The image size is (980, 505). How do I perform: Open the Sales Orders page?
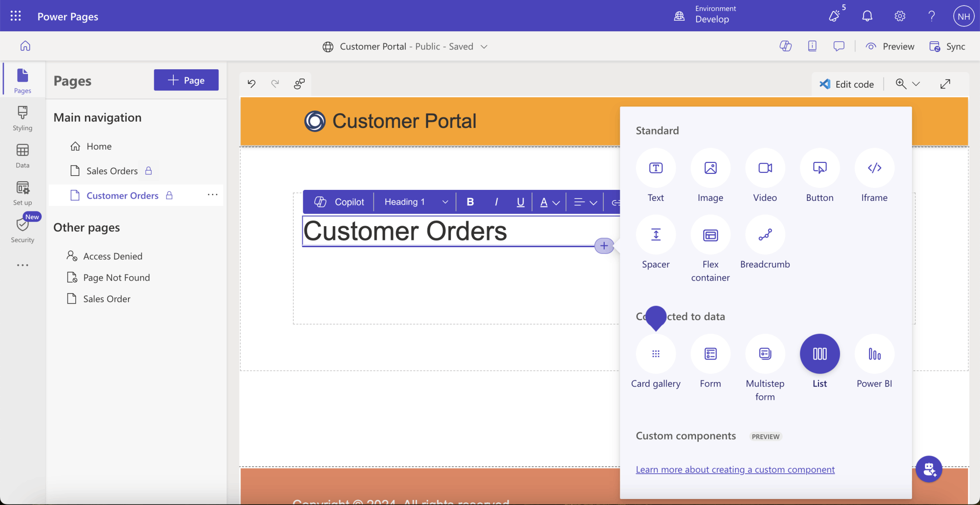[112, 171]
